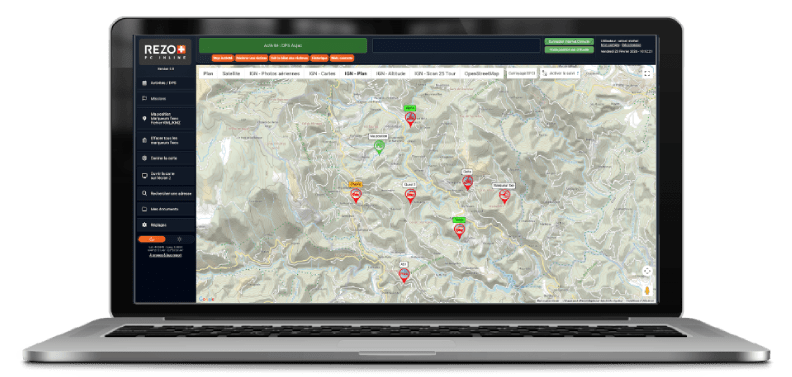Click the third orange button under the banner
The height and width of the screenshot is (377, 792).
coord(288,58)
